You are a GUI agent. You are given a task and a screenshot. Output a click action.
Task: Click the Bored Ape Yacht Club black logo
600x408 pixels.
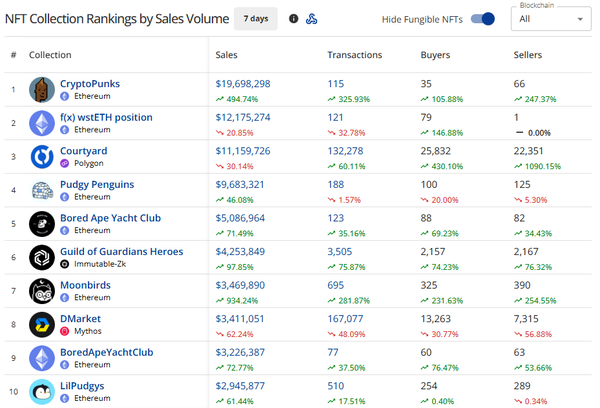(x=42, y=224)
